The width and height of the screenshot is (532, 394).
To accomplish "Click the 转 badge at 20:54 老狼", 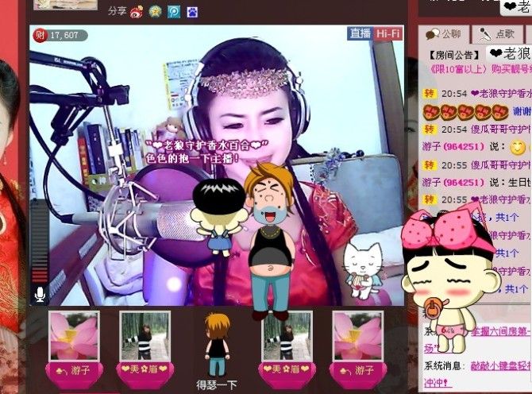I will coord(429,93).
